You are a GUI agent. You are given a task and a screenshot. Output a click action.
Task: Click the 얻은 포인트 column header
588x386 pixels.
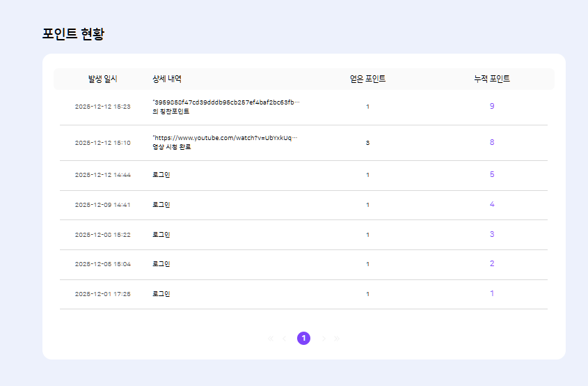[x=367, y=79]
